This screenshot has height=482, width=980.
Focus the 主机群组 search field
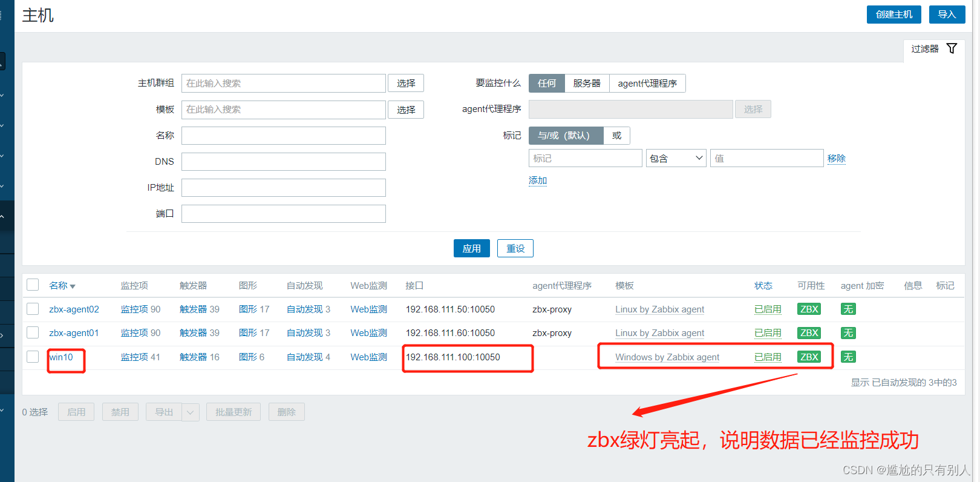tap(284, 83)
